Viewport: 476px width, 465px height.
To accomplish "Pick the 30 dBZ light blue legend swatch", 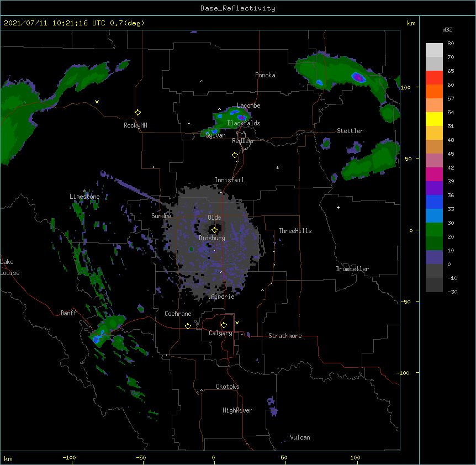I will pos(434,215).
